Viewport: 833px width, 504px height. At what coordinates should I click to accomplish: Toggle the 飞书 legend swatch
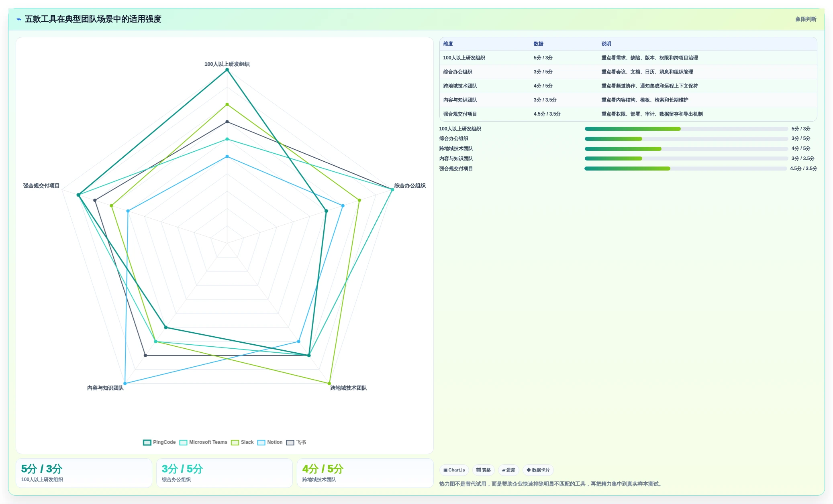coord(290,442)
